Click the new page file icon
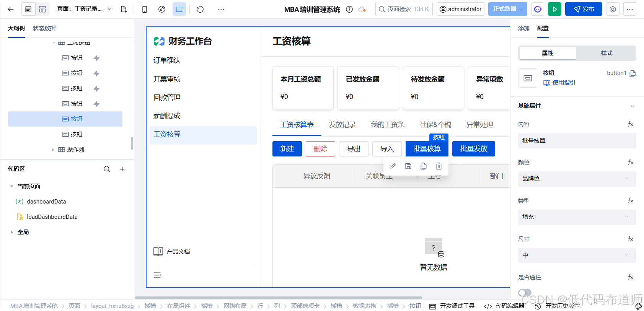 (x=124, y=9)
